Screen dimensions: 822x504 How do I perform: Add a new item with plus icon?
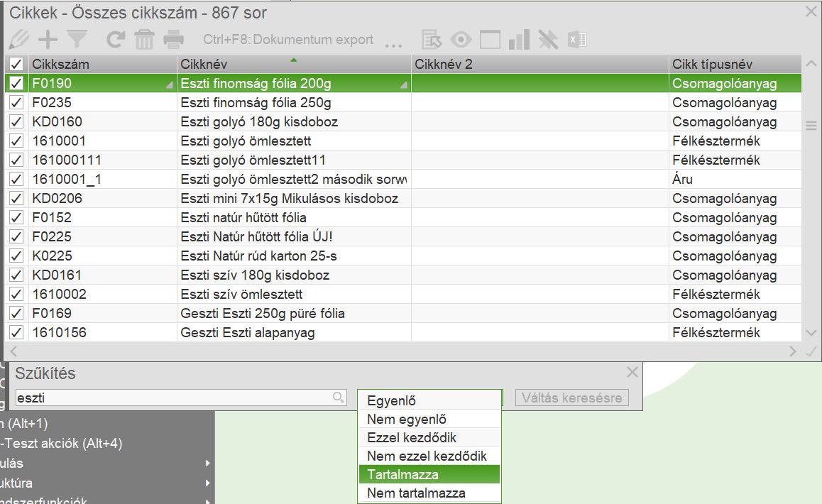(x=48, y=40)
